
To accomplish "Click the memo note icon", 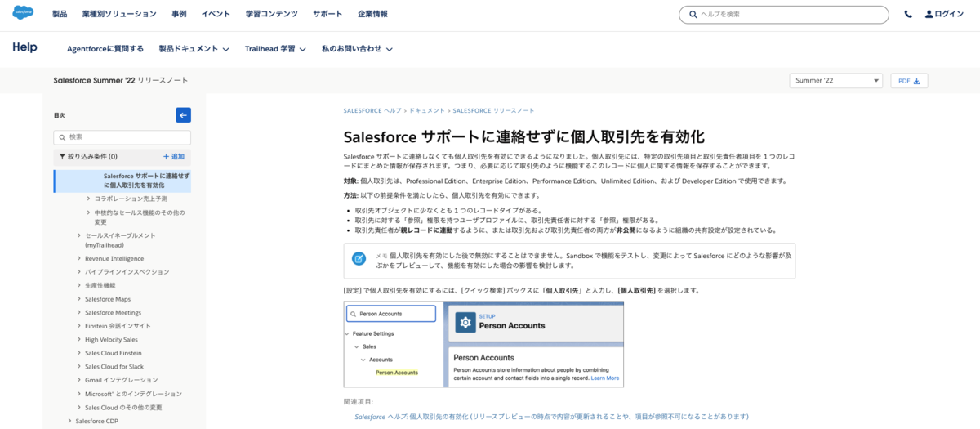I will pyautogui.click(x=359, y=258).
